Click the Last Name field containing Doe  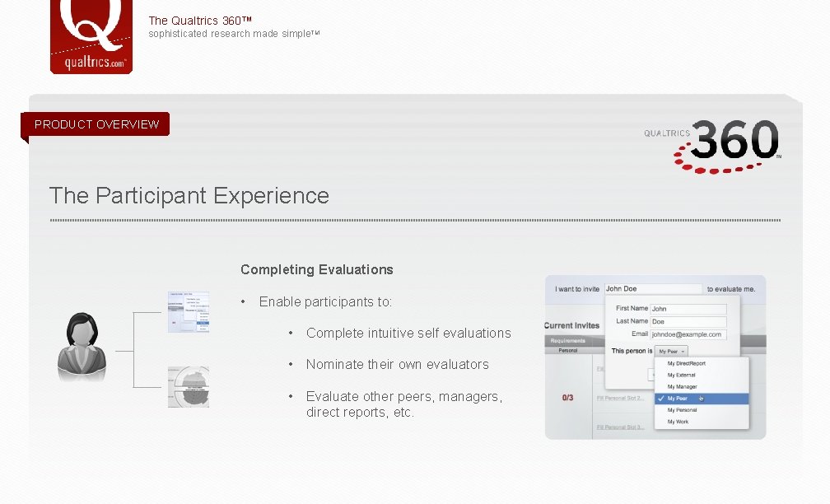coord(688,321)
